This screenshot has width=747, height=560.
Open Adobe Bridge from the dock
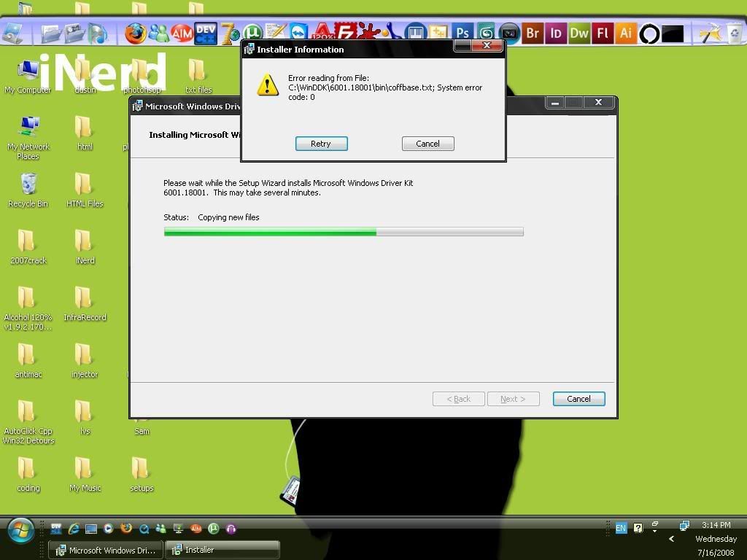(533, 33)
